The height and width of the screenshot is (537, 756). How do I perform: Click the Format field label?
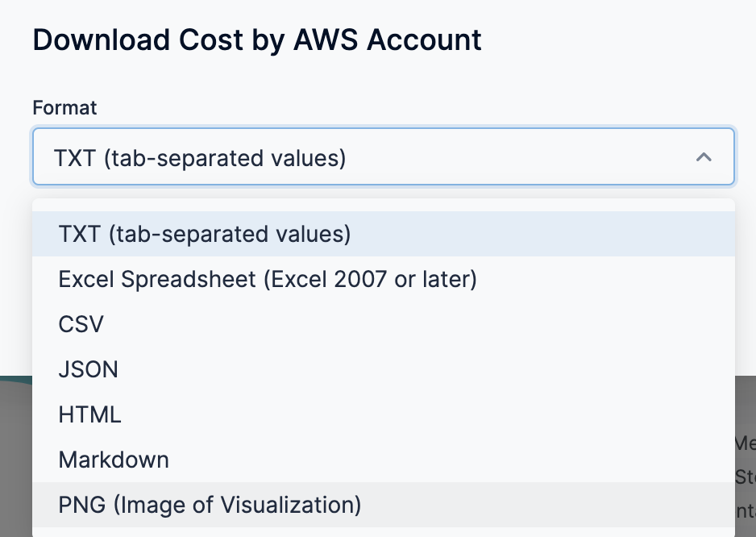coord(64,107)
